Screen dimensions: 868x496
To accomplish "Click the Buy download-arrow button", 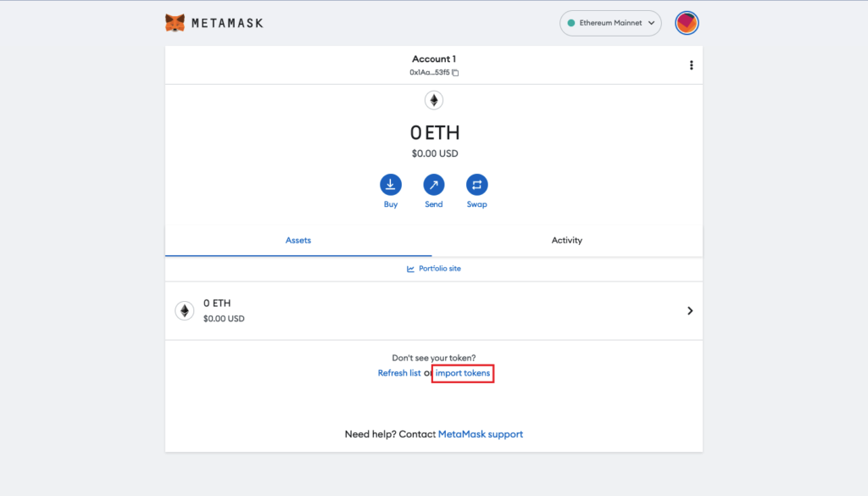I will [x=391, y=185].
